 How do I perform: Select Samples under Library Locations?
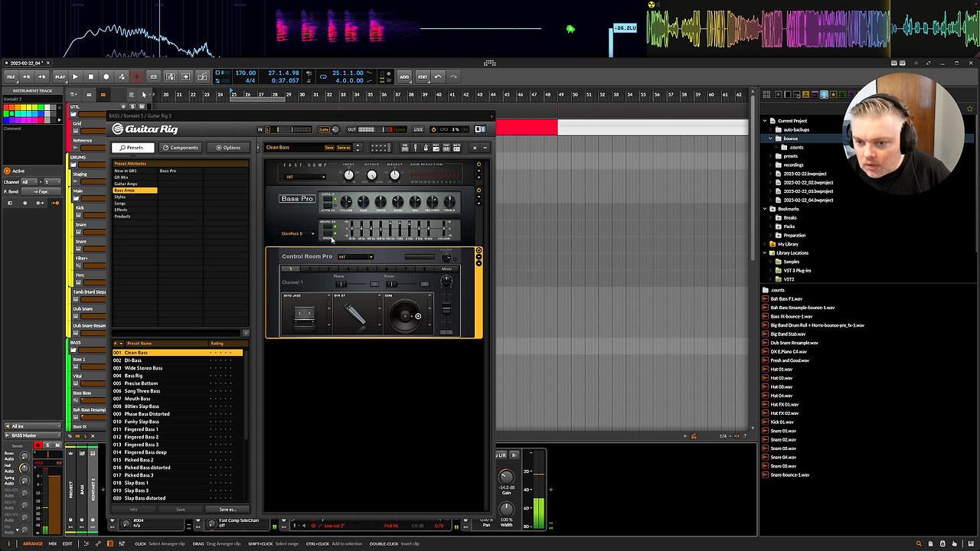click(x=792, y=262)
